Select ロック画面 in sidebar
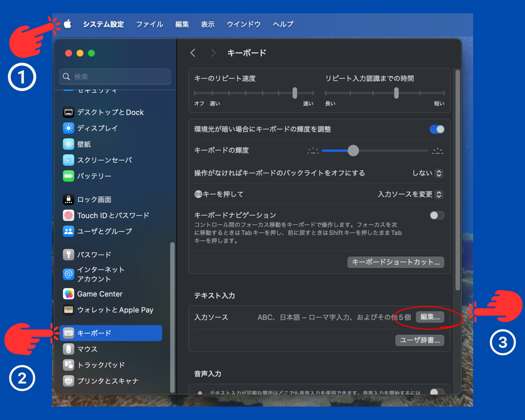The image size is (525, 420). [94, 199]
